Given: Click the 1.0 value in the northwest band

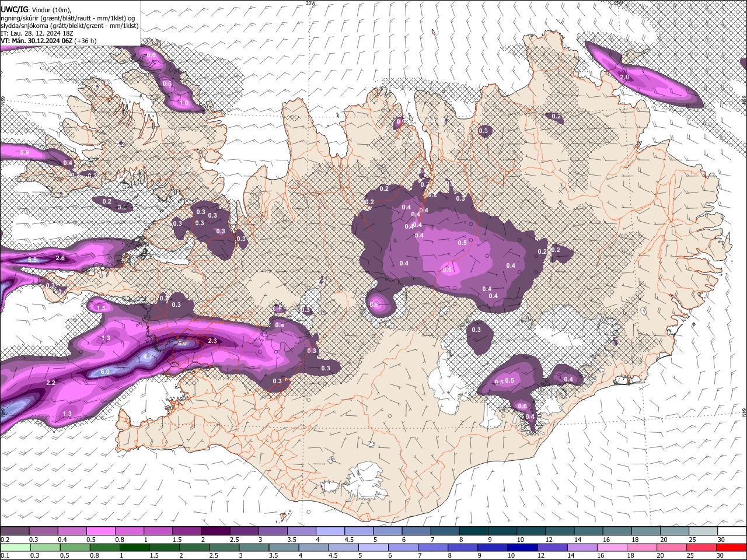Looking at the screenshot, I should pos(184,103).
